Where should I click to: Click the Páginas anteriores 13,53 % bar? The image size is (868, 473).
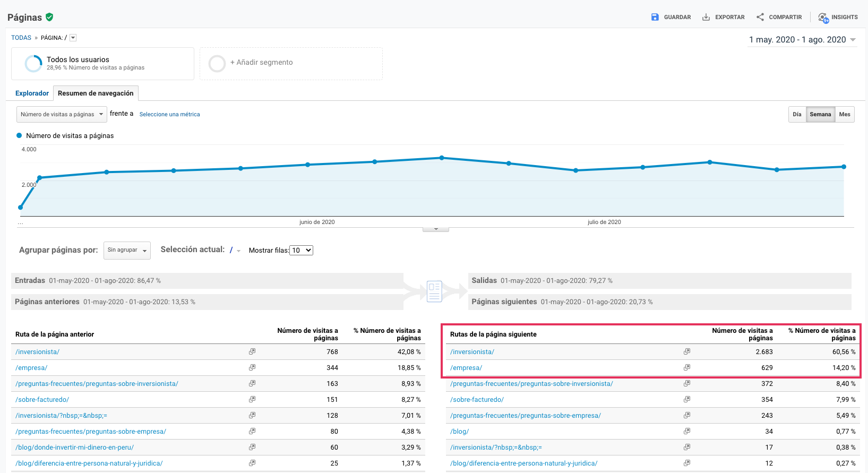(207, 302)
